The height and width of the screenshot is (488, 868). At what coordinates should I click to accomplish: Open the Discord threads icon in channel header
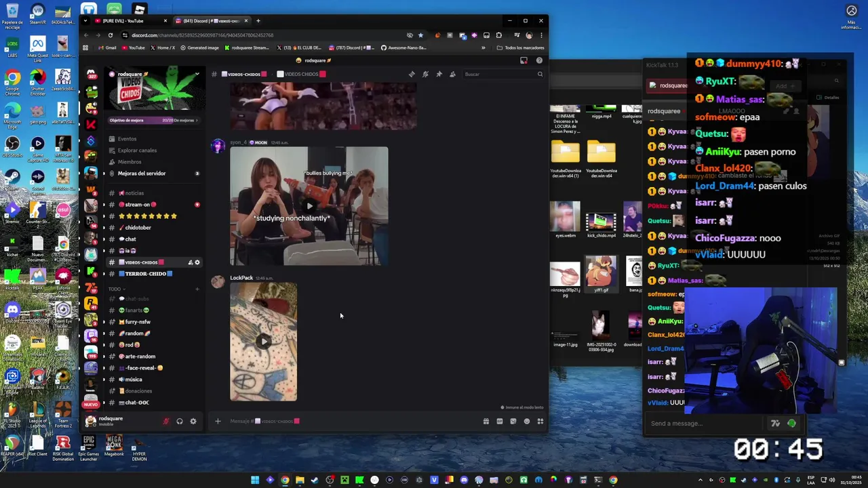point(412,74)
